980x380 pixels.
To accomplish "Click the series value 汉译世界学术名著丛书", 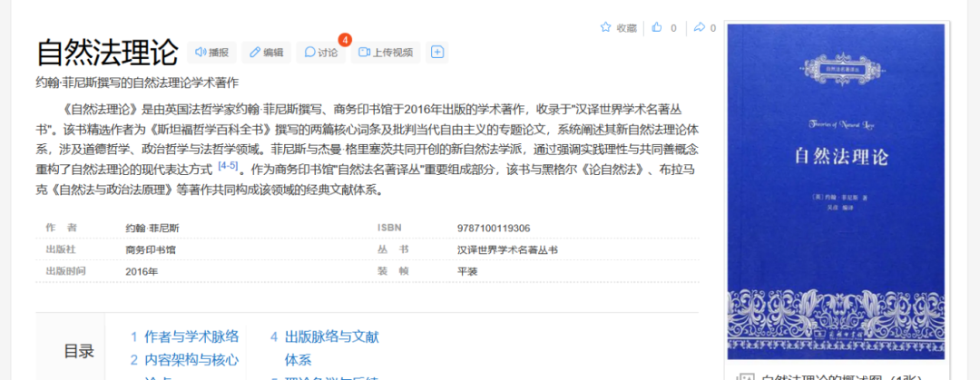I will 507,250.
